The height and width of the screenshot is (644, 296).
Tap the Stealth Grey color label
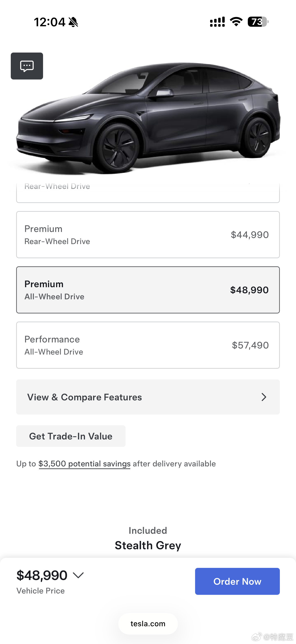click(148, 545)
